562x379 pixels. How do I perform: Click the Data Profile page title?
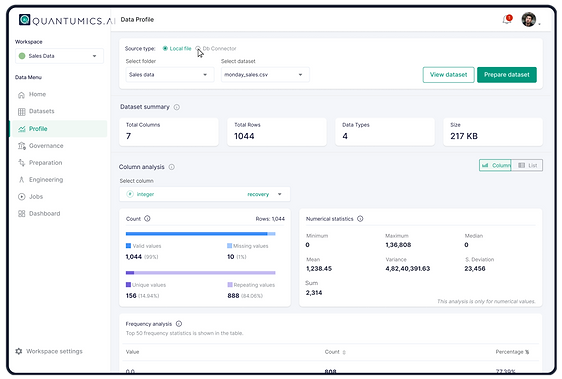pyautogui.click(x=137, y=19)
